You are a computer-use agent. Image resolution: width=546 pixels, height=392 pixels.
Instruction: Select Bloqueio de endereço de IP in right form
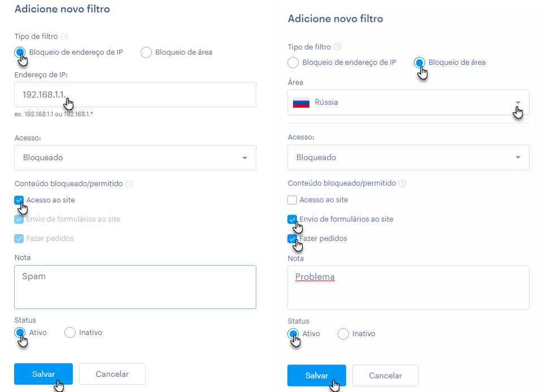tap(293, 63)
